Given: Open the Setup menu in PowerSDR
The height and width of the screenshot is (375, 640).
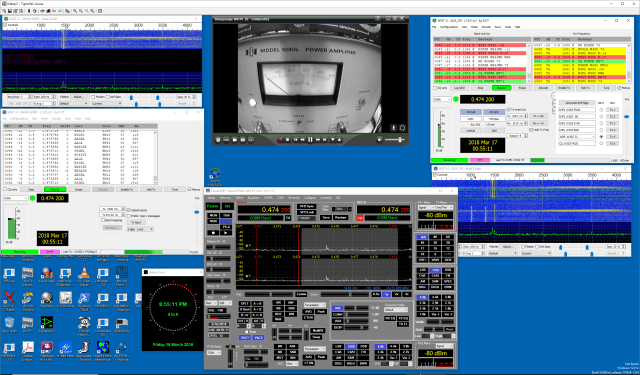Looking at the screenshot, I should 211,197.
